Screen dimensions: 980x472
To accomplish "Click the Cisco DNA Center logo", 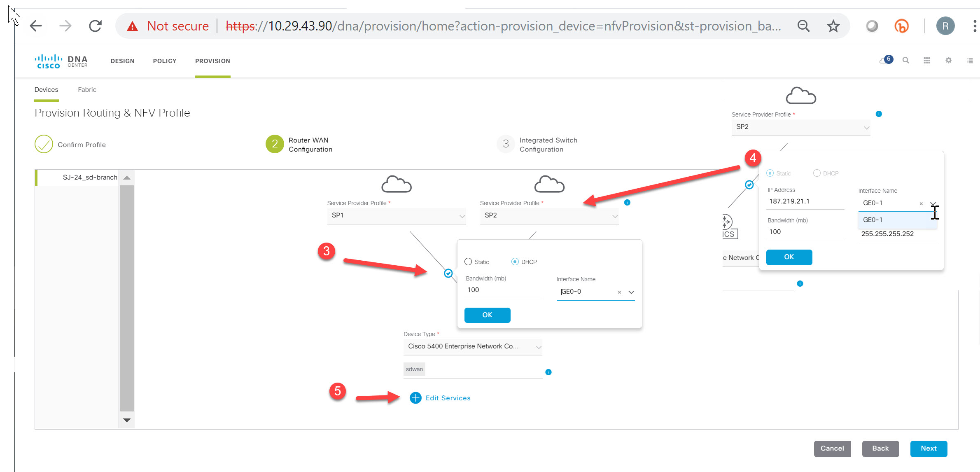I will [61, 61].
